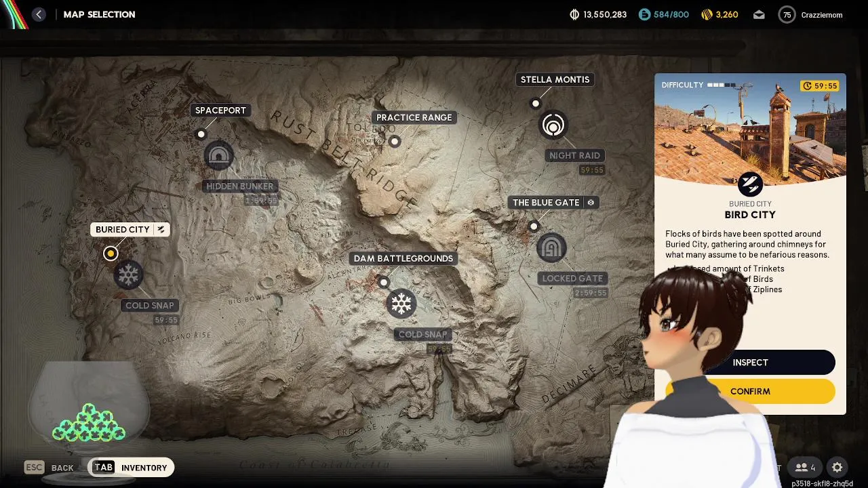Open the 584/800 stash counter
Viewport: 868px width, 488px height.
(663, 14)
